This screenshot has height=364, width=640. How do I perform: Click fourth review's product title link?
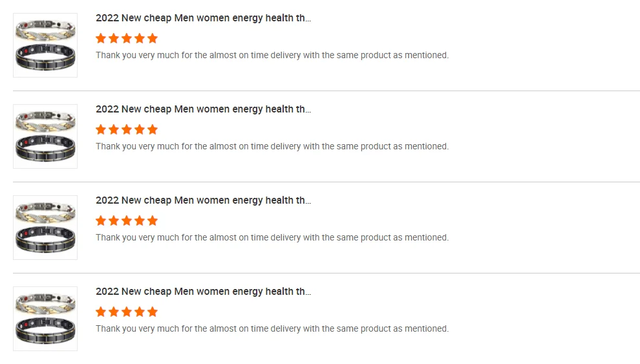[203, 292]
